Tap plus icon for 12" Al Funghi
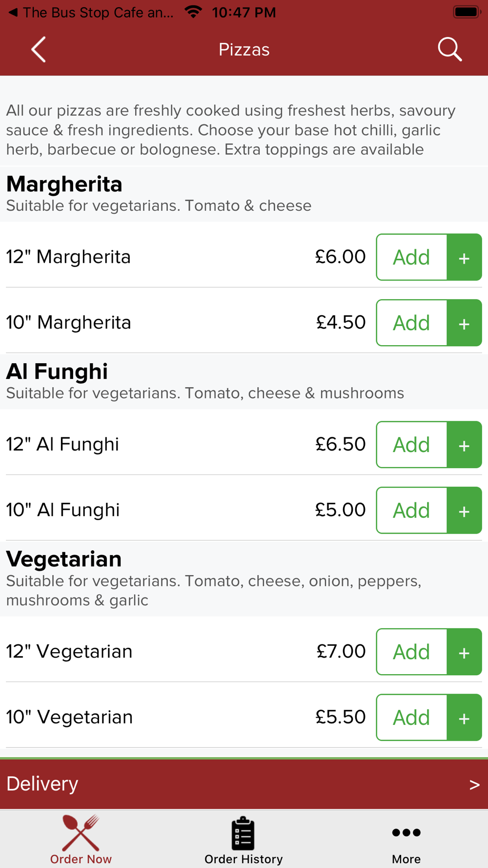488x868 pixels. (x=465, y=445)
